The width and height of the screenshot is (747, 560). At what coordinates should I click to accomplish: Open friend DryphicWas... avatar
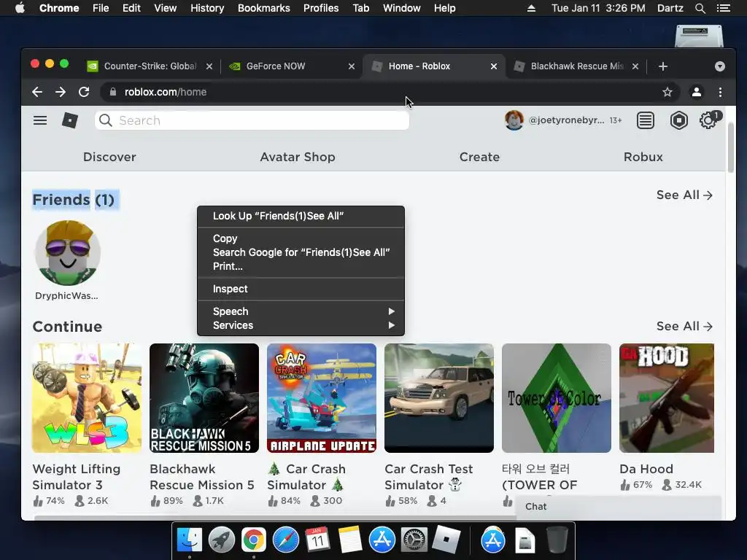pos(67,252)
